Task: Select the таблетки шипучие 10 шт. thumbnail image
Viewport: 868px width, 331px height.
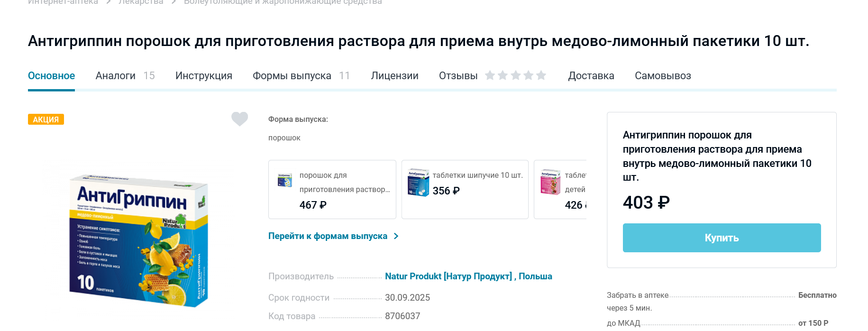Action: pyautogui.click(x=418, y=183)
